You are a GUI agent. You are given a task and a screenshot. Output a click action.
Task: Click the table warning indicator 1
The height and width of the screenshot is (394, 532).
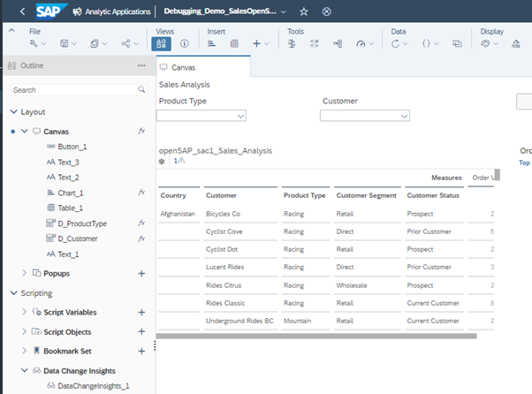pos(179,161)
